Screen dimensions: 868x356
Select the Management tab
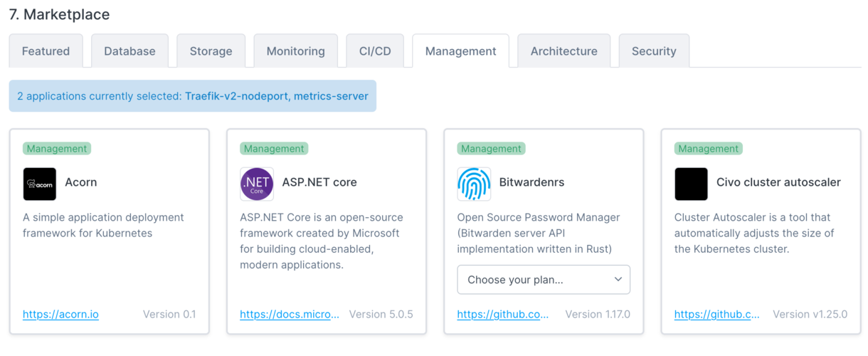[460, 51]
